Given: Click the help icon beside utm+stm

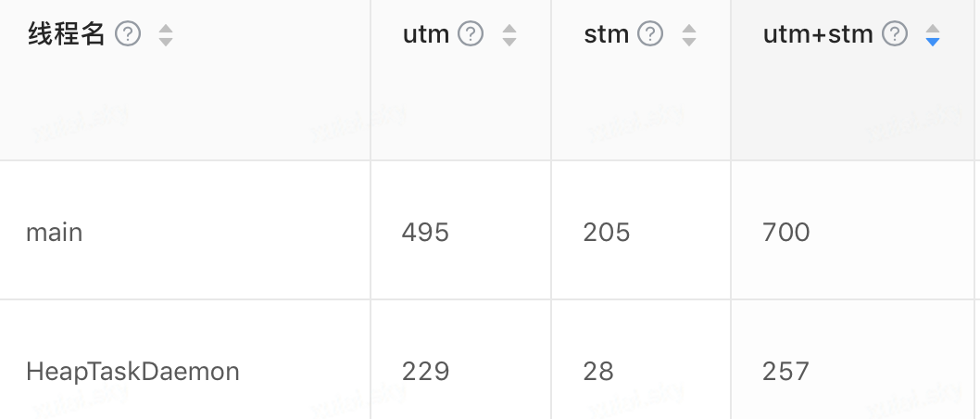Looking at the screenshot, I should coord(895,35).
